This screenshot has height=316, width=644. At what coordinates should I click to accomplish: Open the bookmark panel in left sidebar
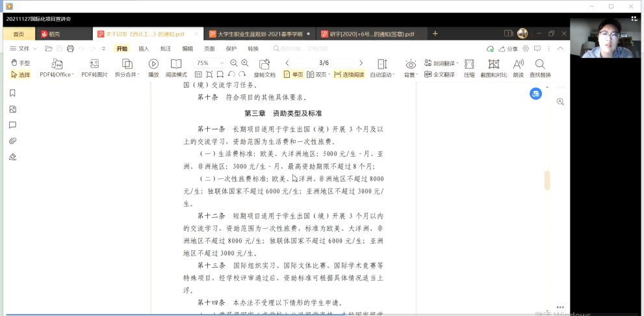(12, 94)
